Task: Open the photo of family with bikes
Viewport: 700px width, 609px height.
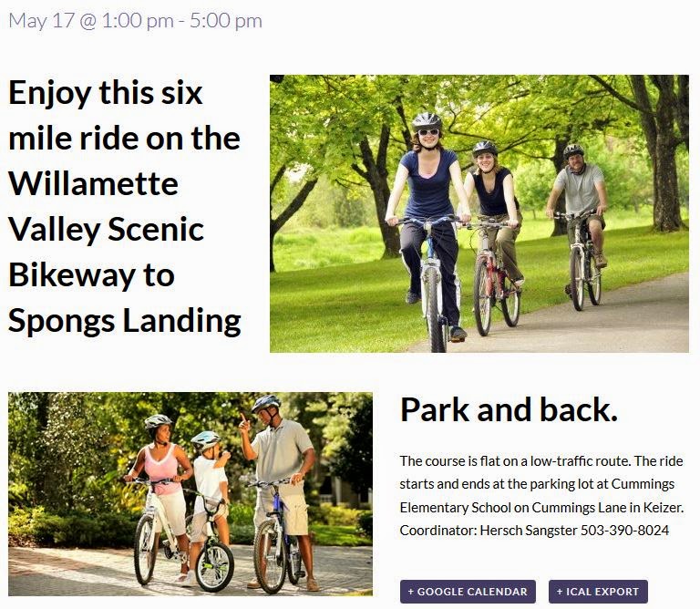Action: [x=190, y=493]
